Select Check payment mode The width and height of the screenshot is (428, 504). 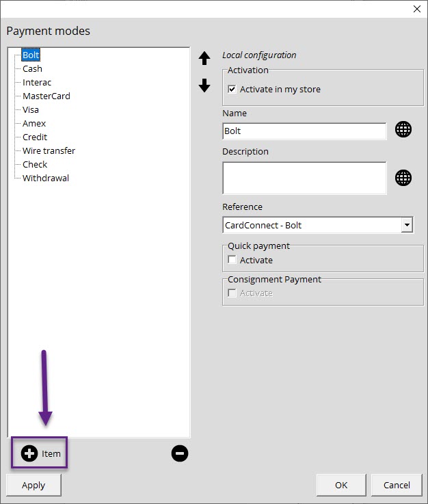[35, 165]
